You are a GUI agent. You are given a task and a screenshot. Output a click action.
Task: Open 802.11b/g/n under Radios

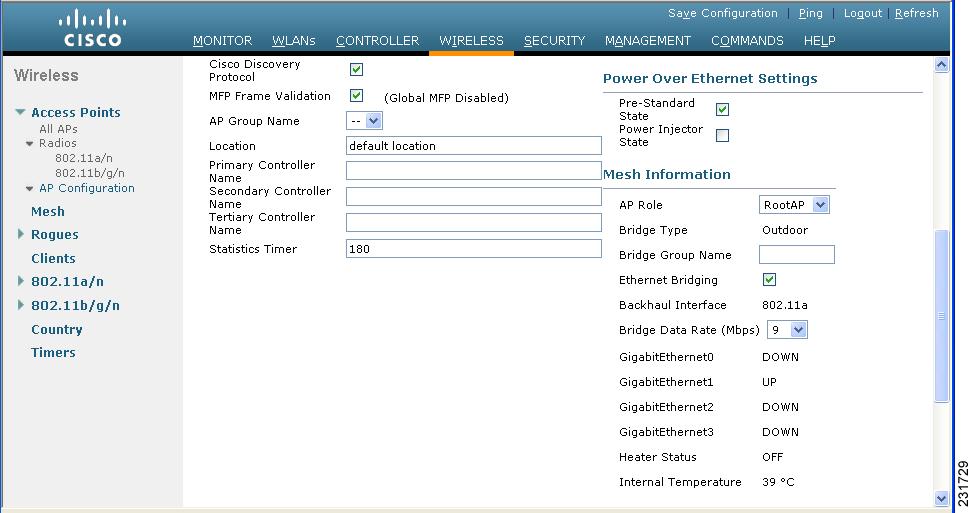point(90,173)
